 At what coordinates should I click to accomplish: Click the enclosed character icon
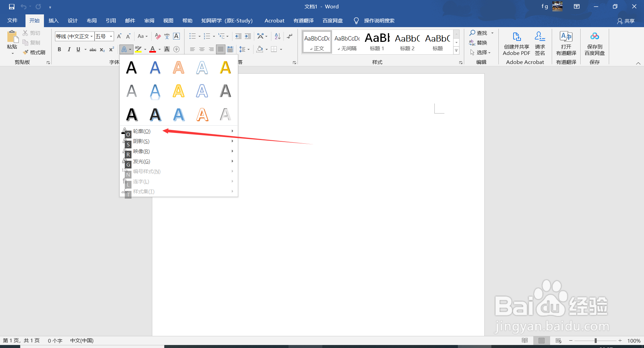click(x=176, y=49)
